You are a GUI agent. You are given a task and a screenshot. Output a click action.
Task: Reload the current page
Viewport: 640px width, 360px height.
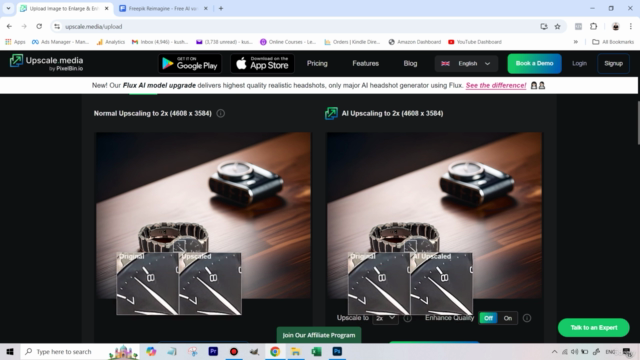[39, 27]
